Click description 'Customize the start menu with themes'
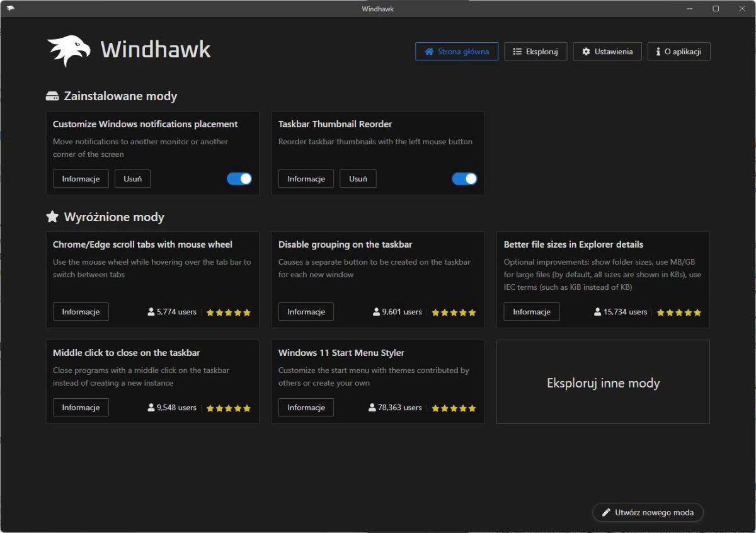The width and height of the screenshot is (756, 533). (x=374, y=377)
